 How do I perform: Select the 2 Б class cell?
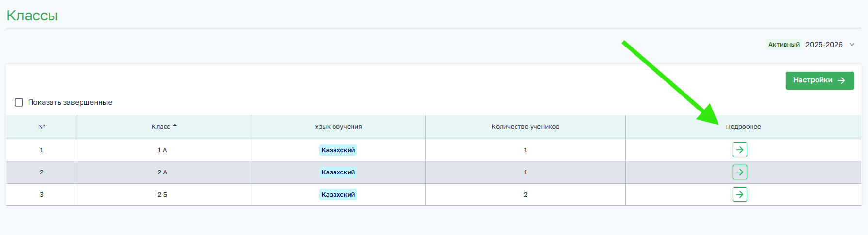[162, 195]
